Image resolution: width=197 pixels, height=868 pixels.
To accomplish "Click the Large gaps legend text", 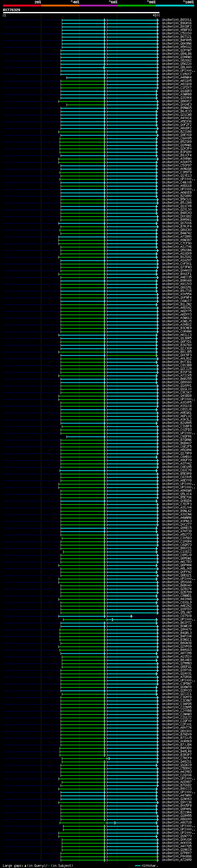I will pyautogui.click(x=38, y=865).
